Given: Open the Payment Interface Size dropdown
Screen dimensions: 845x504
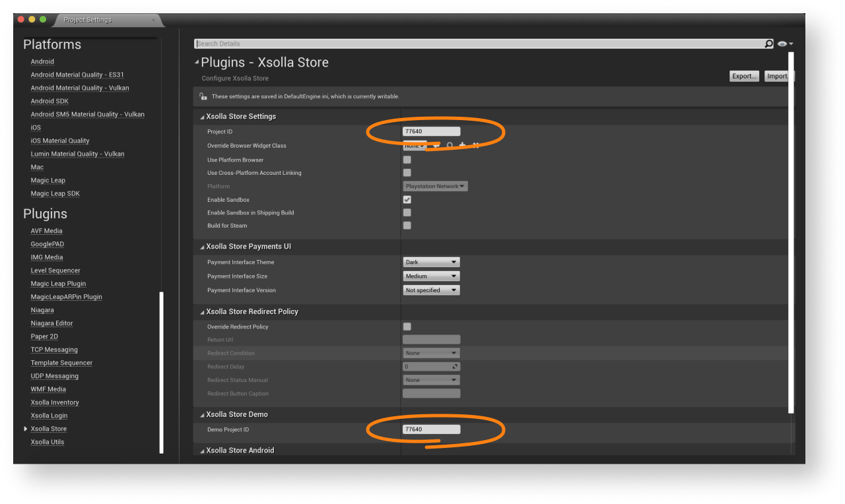Looking at the screenshot, I should pos(431,276).
